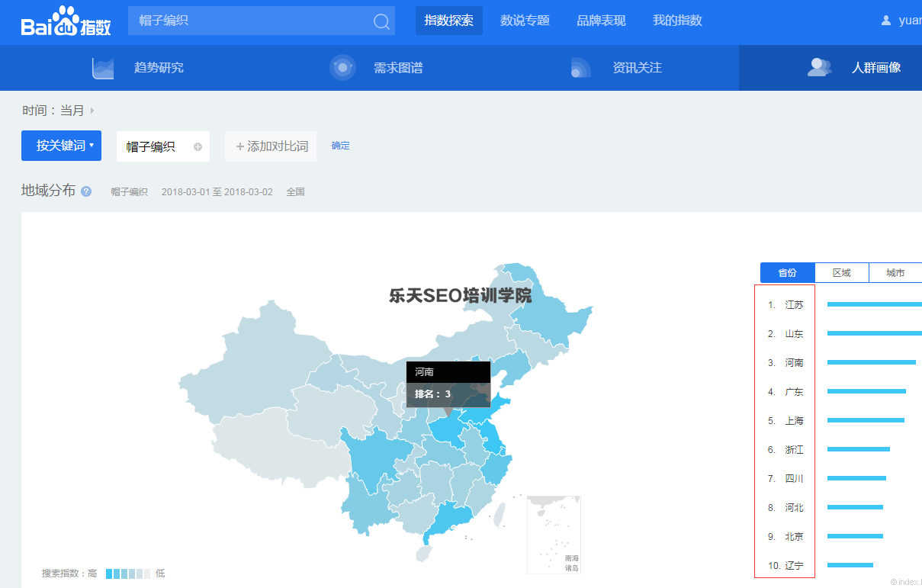Viewport: 922px width, 588px height.
Task: Select the 趋势研究 trend research icon
Action: (103, 67)
